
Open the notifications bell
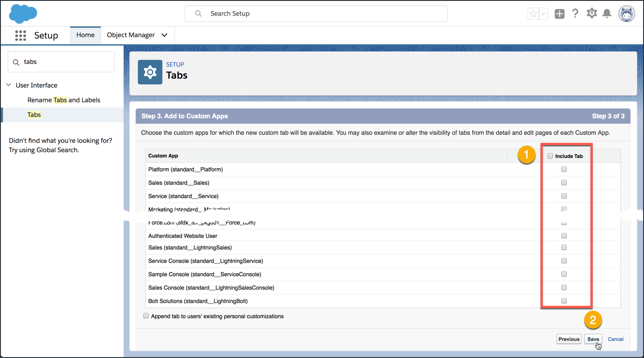(x=607, y=14)
